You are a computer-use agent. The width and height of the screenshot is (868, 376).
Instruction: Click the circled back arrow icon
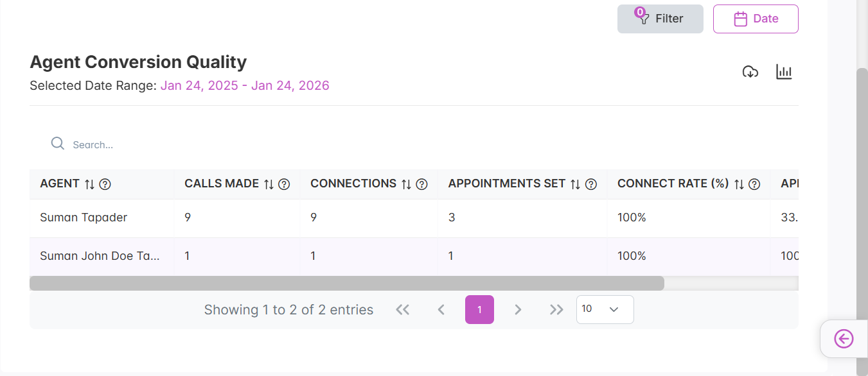844,338
